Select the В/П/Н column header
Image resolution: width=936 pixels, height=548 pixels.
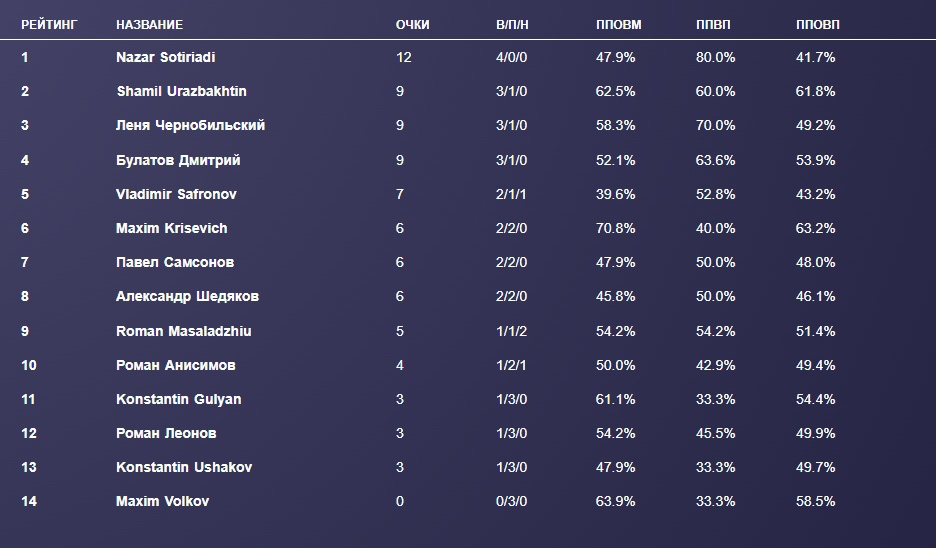point(512,23)
